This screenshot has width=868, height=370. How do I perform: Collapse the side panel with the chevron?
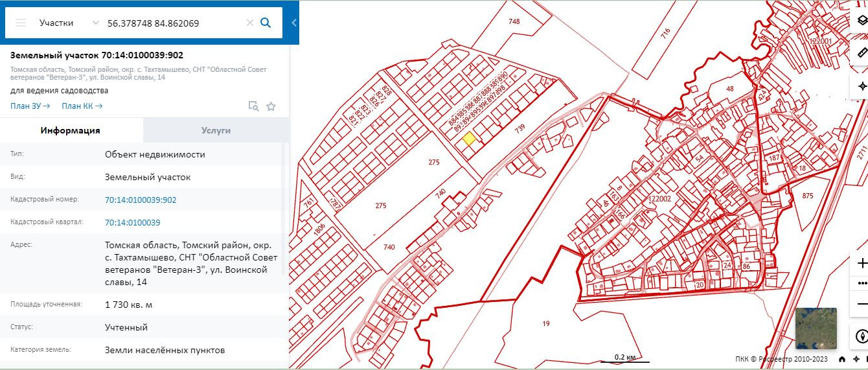(x=294, y=23)
